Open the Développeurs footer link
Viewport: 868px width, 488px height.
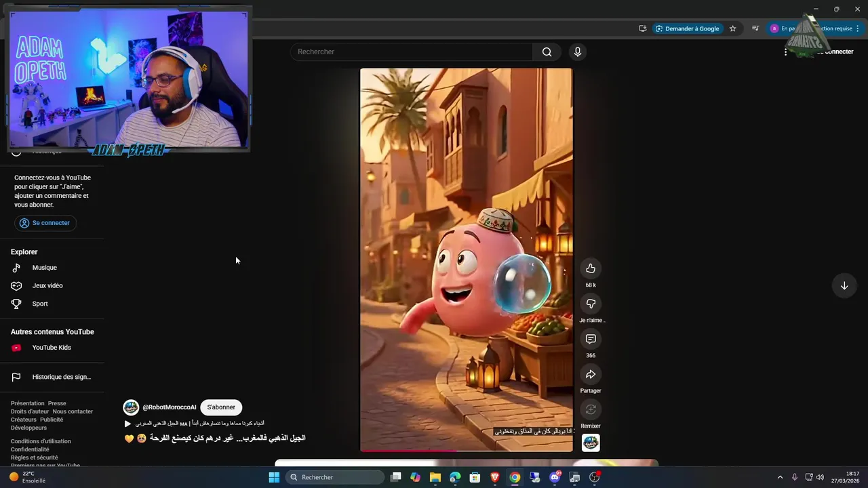click(x=28, y=428)
